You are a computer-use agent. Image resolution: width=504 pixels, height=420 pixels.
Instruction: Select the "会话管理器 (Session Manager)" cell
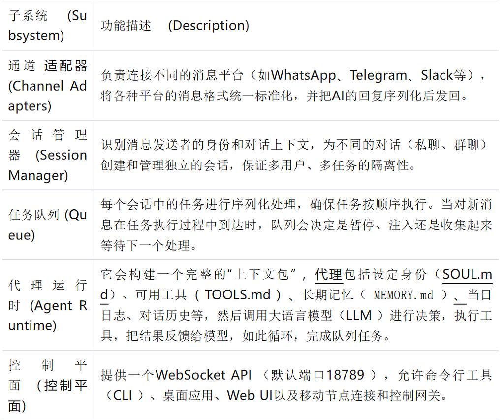pos(47,155)
